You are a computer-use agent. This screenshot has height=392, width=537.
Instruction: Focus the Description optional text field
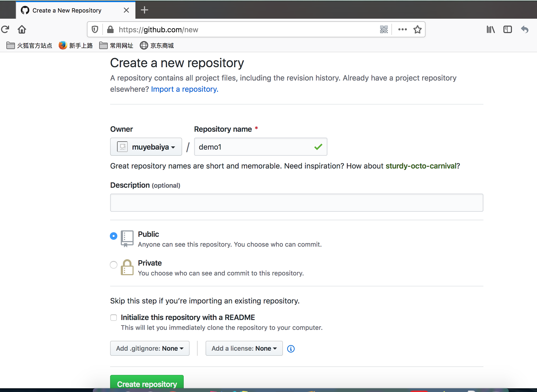coord(296,203)
